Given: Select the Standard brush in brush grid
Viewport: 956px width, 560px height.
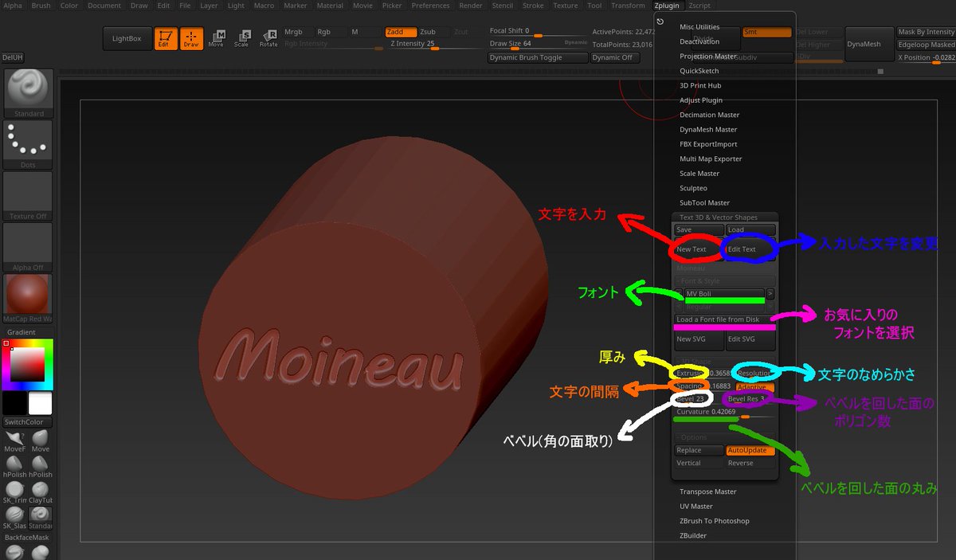Looking at the screenshot, I should pos(41,518).
